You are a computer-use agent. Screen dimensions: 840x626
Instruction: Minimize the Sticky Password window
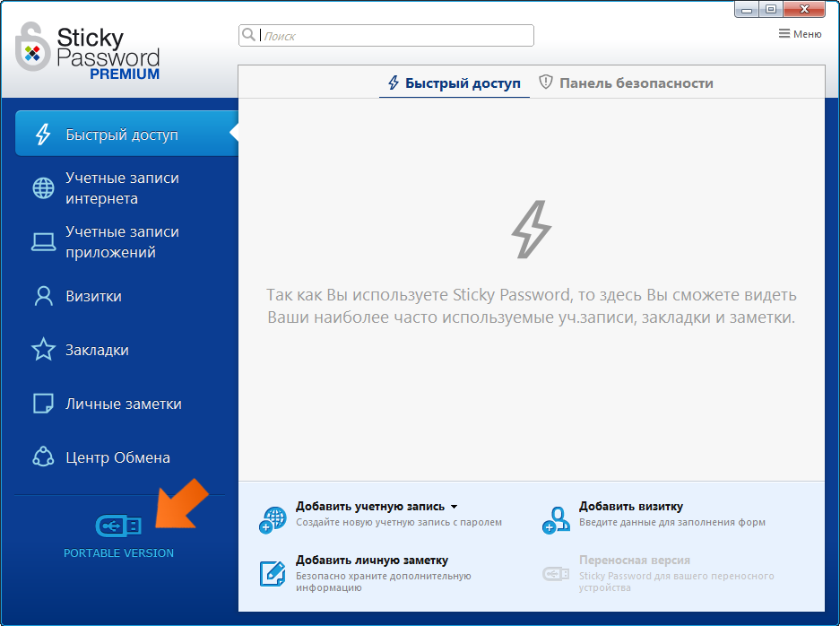point(746,9)
